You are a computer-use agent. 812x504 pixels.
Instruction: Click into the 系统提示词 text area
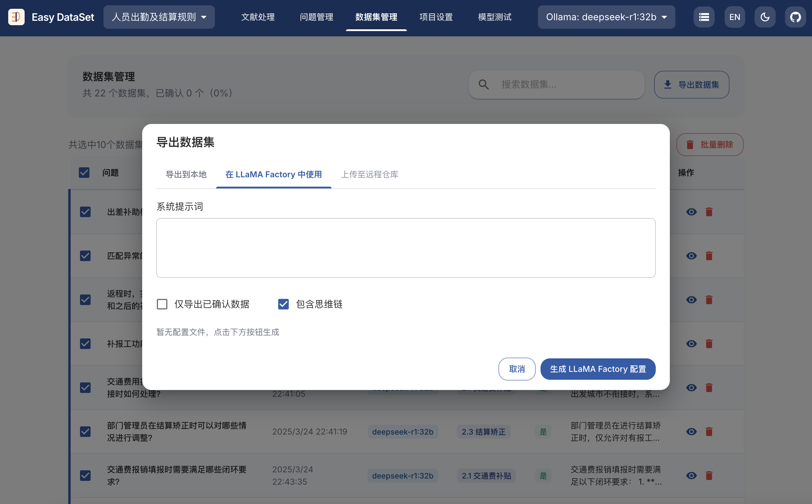click(x=405, y=248)
